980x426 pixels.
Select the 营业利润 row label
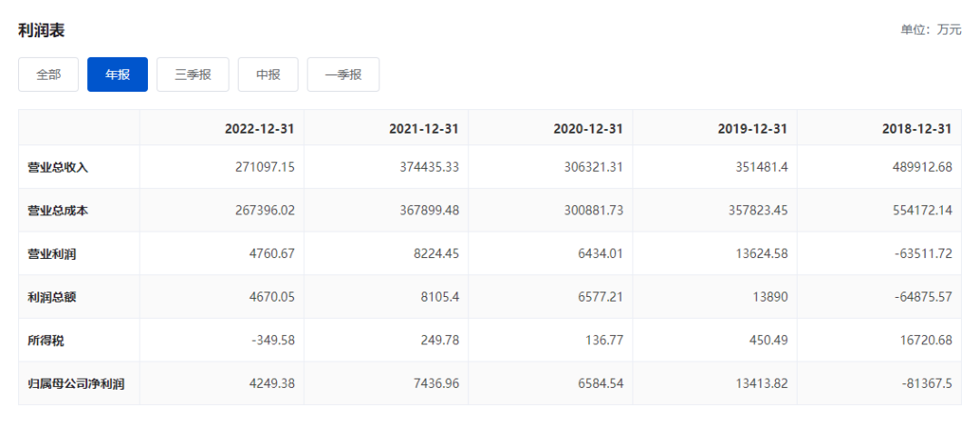tap(52, 253)
